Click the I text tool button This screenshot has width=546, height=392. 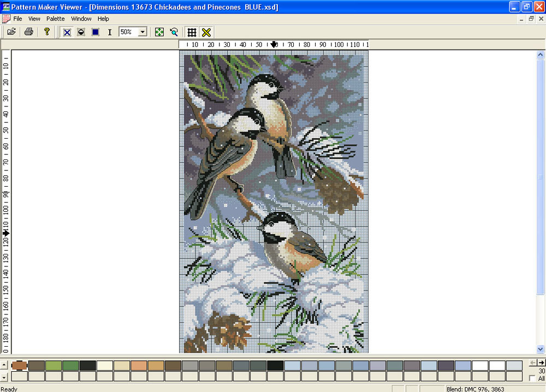110,32
